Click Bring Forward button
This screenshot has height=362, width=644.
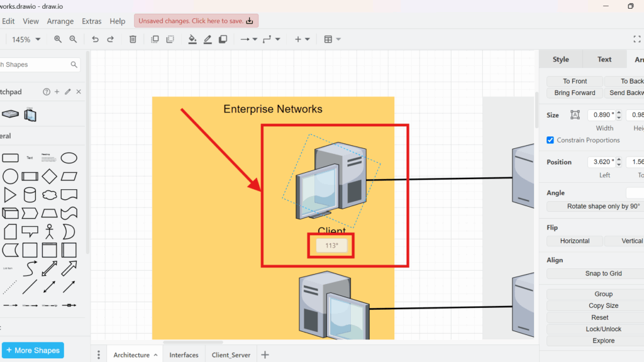[575, 93]
